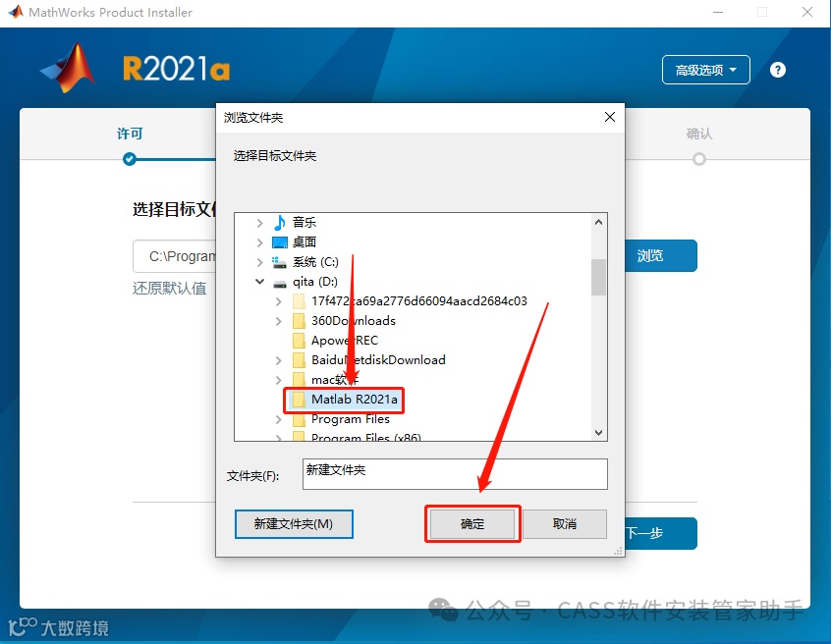
Task: Open the 高级选项 dropdown
Action: 706,70
